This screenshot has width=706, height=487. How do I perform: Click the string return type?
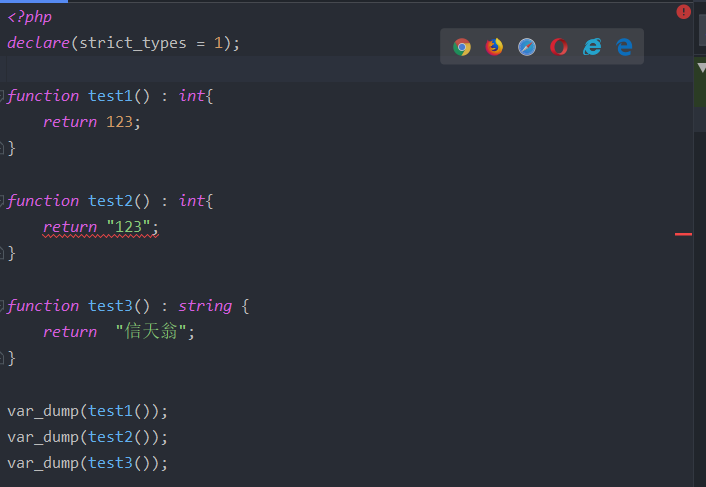coord(205,306)
